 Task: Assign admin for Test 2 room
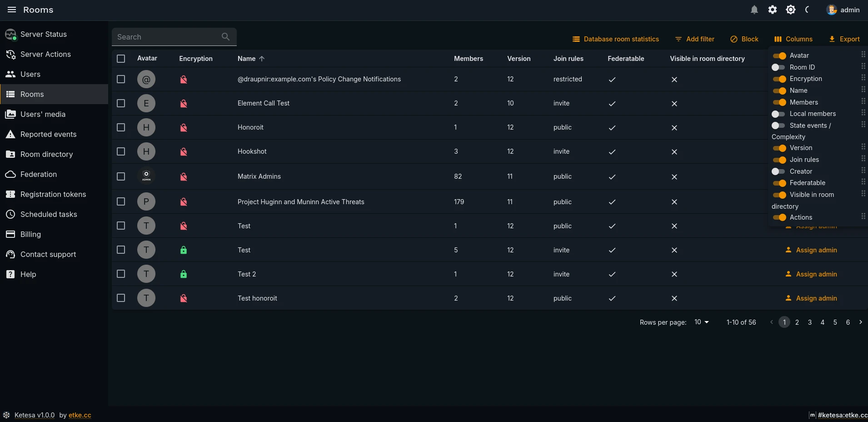coord(811,274)
